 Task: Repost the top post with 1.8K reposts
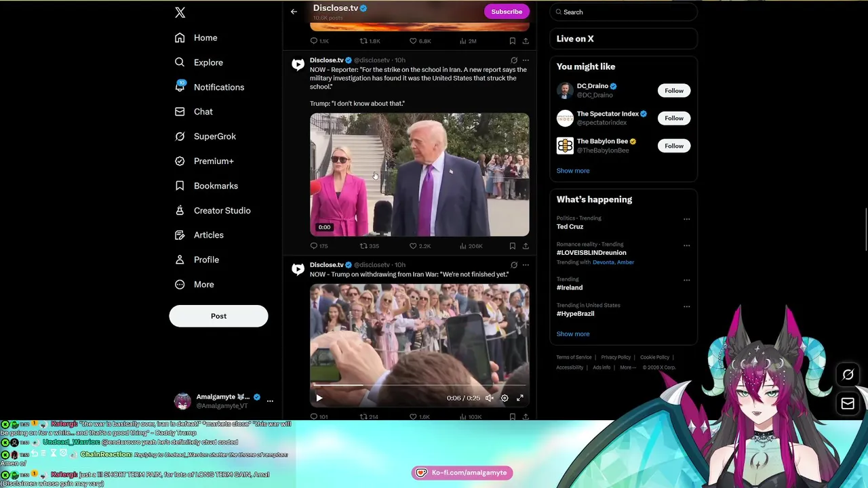point(370,41)
